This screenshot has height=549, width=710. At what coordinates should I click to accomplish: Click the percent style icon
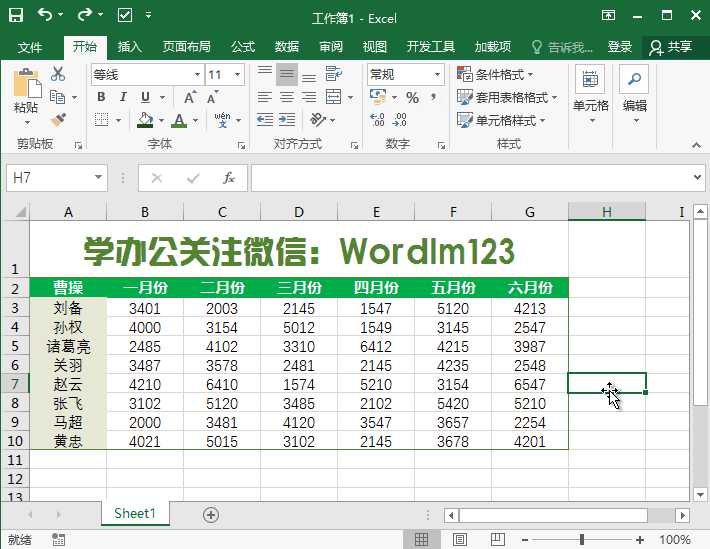pyautogui.click(x=411, y=97)
